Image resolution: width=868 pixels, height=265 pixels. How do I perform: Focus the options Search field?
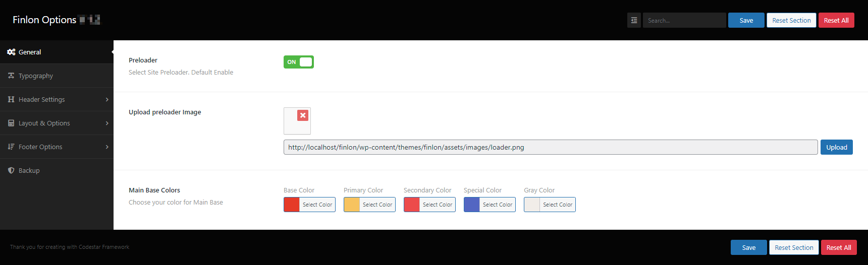tap(684, 20)
